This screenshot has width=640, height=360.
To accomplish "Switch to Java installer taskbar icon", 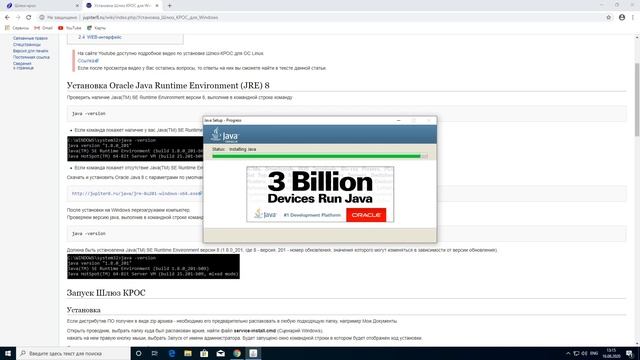I will [253, 353].
